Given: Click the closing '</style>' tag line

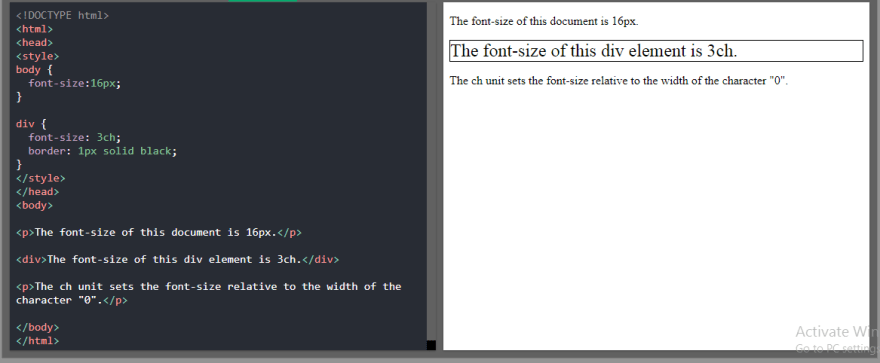Looking at the screenshot, I should click(40, 178).
